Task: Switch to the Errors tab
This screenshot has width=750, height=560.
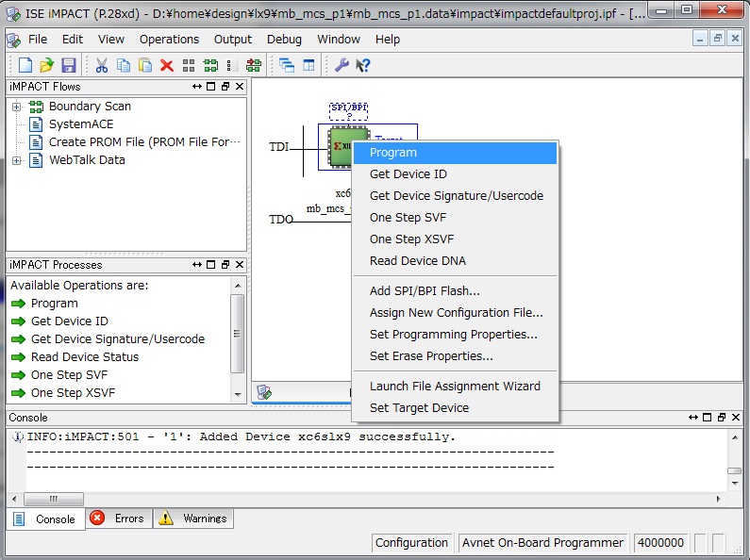Action: click(120, 519)
